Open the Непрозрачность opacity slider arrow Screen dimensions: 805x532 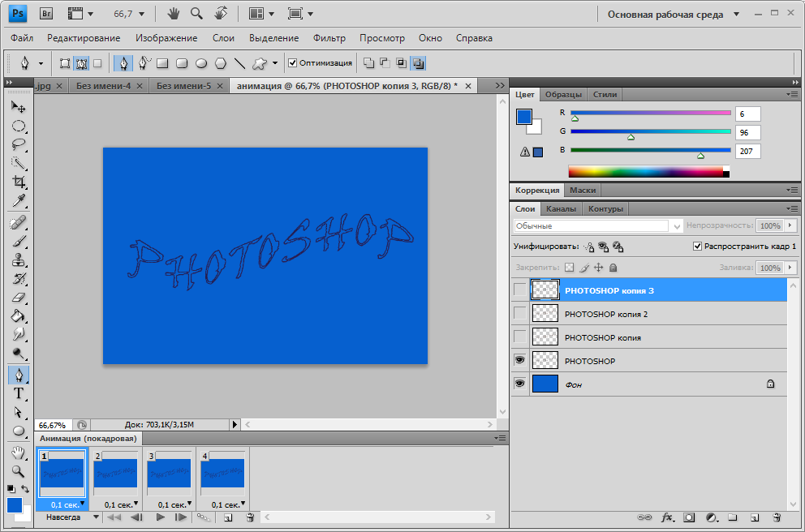click(x=790, y=225)
